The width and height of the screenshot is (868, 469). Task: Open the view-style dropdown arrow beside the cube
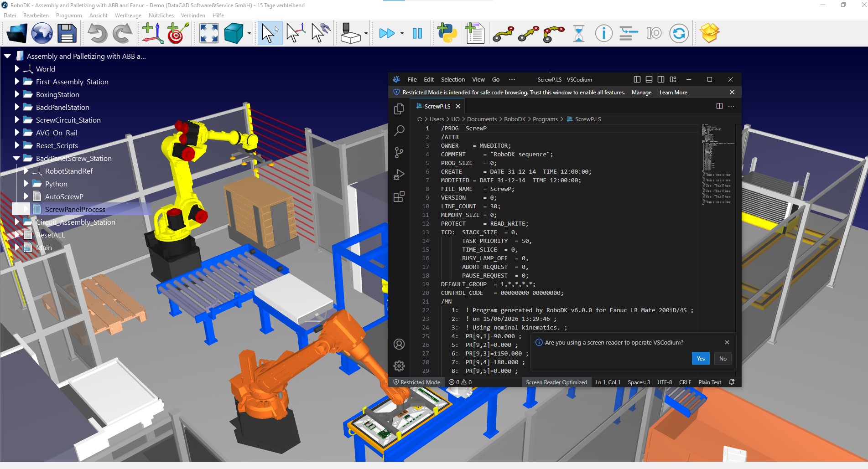(249, 33)
